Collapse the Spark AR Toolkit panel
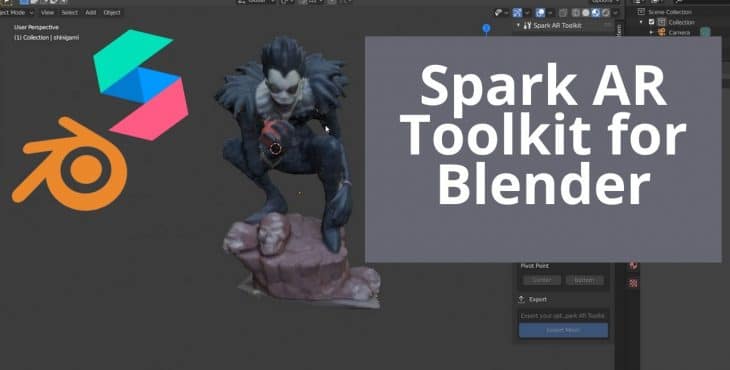This screenshot has width=730, height=370. click(x=518, y=26)
